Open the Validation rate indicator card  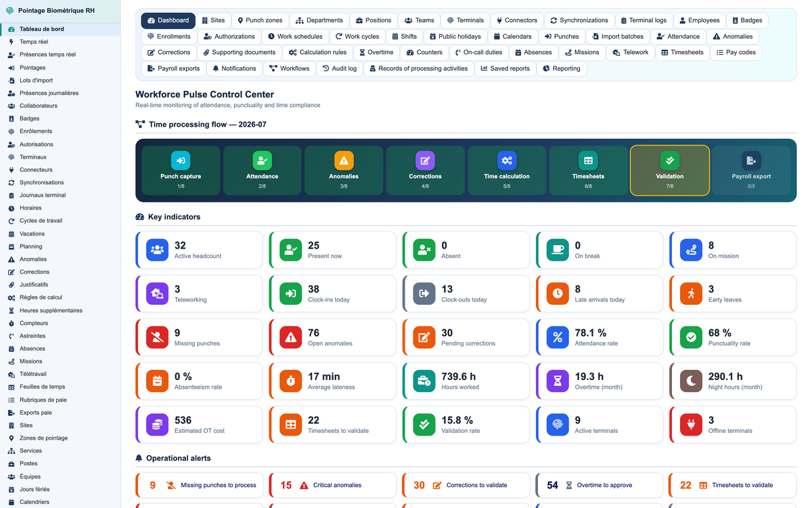[465, 425]
